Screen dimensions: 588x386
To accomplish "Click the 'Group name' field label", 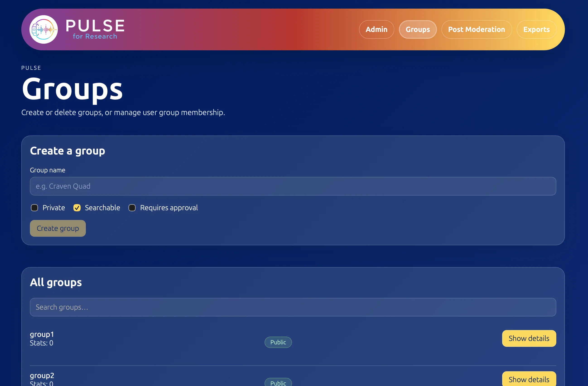I will (47, 170).
